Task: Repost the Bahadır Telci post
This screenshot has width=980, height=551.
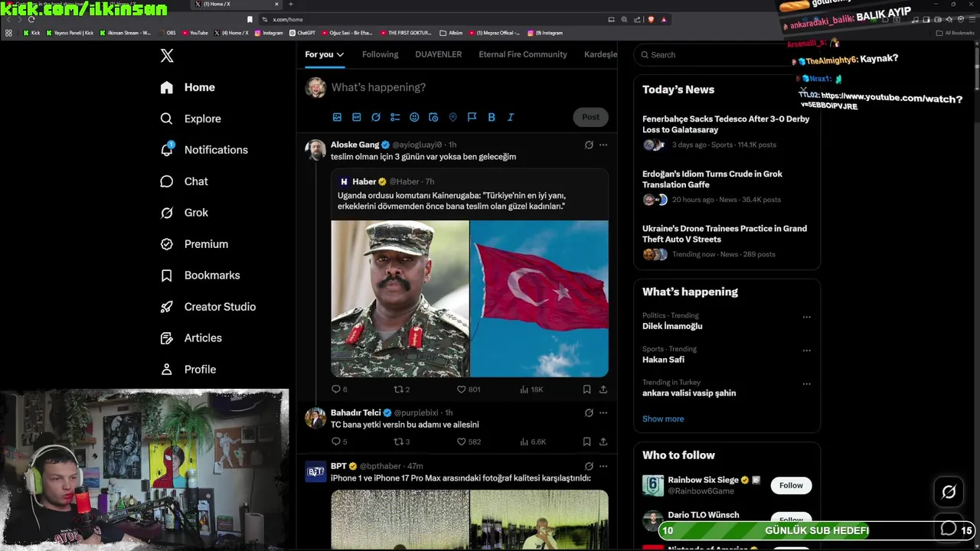Action: [401, 442]
